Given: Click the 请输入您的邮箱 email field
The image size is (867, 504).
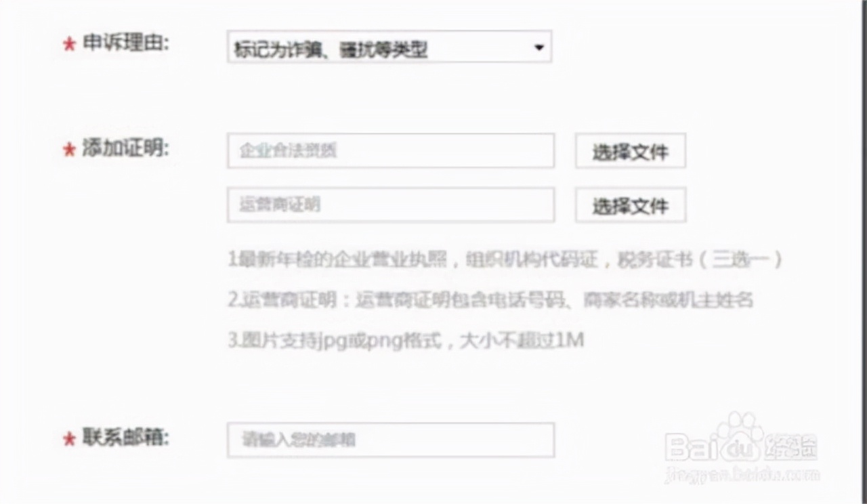Looking at the screenshot, I should pyautogui.click(x=391, y=440).
